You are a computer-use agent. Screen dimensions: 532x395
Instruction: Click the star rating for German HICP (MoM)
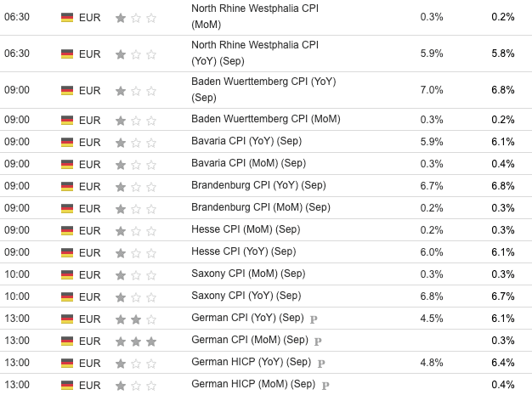coord(135,385)
